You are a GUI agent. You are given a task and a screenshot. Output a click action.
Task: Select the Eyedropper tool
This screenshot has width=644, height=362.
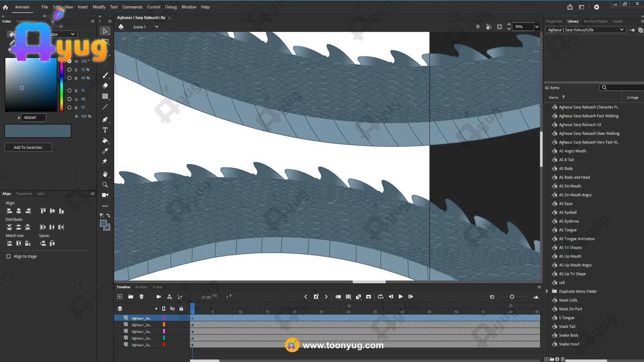[x=105, y=151]
